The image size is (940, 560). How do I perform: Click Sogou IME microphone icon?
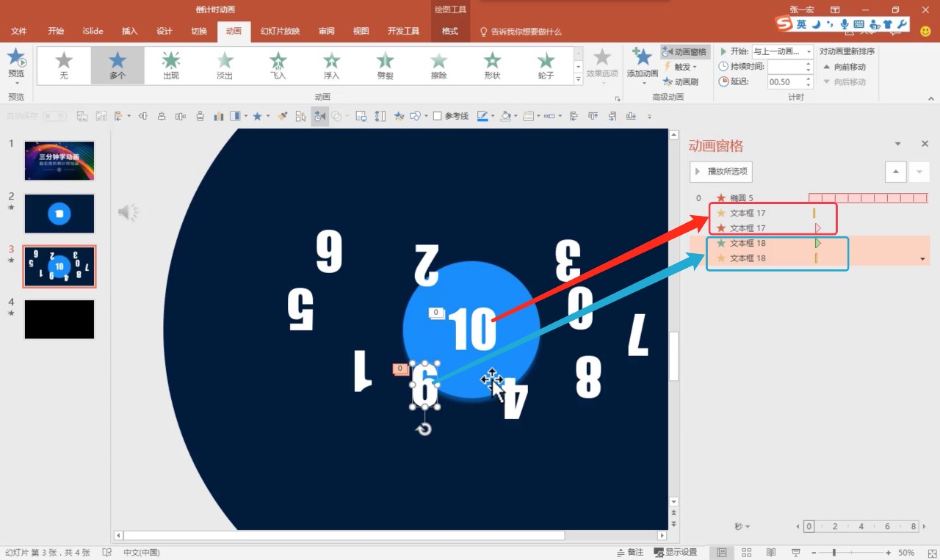pos(845,24)
